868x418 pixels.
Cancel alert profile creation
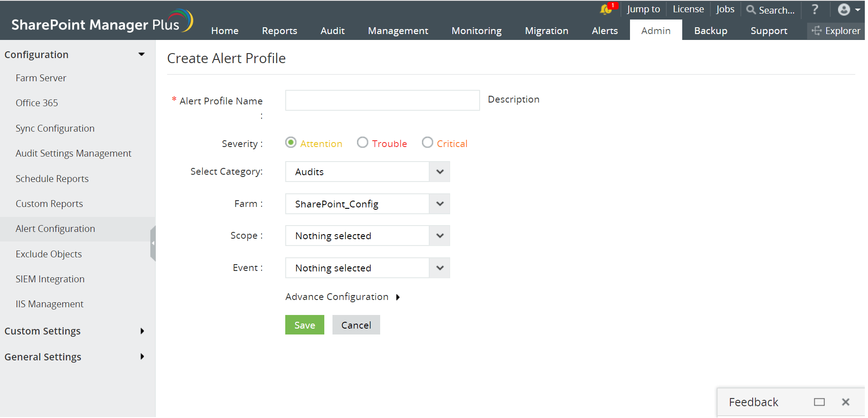coord(356,325)
